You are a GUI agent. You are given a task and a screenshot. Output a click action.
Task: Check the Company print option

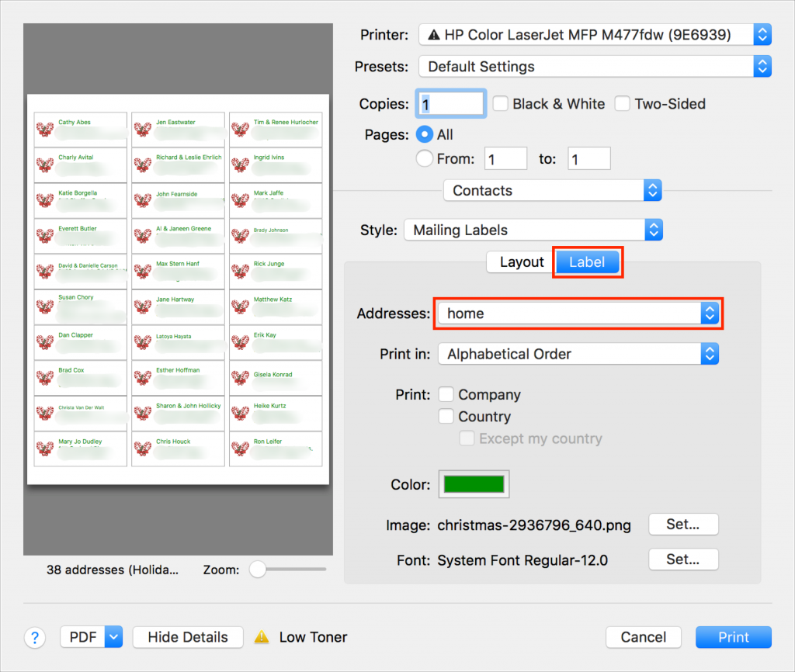pos(446,394)
